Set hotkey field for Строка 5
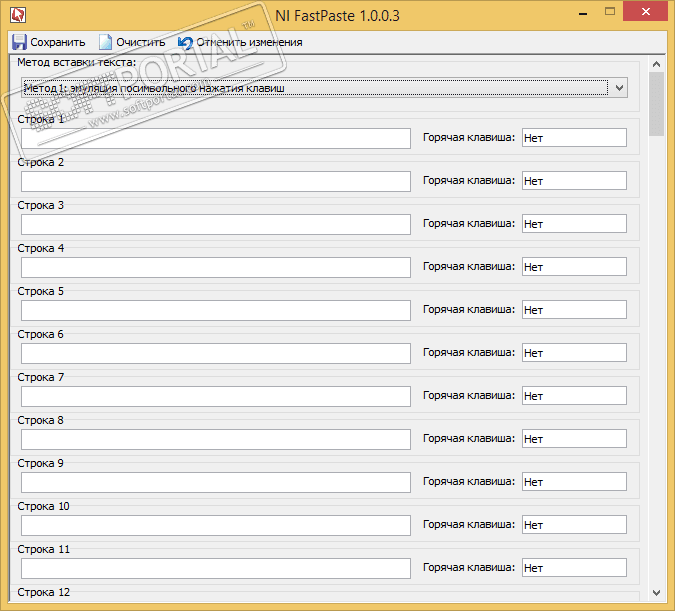This screenshot has height=611, width=675. coord(574,310)
